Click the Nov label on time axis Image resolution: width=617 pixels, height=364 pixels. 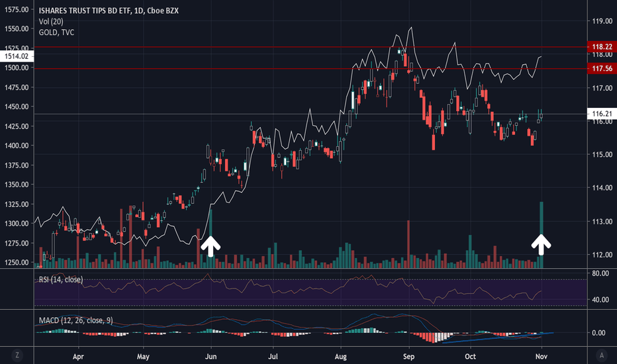[x=542, y=357]
